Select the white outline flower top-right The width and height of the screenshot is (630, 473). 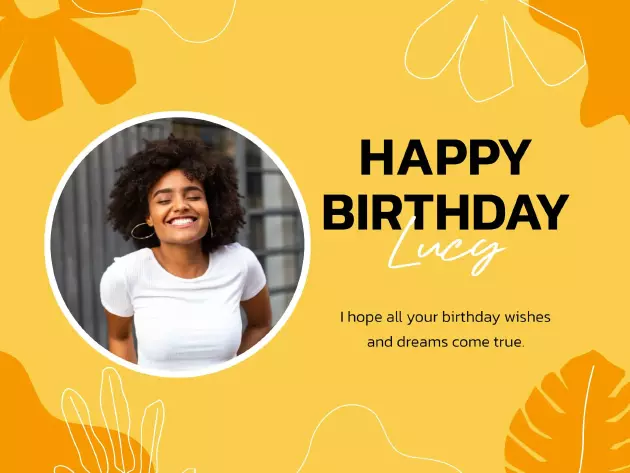click(x=494, y=50)
